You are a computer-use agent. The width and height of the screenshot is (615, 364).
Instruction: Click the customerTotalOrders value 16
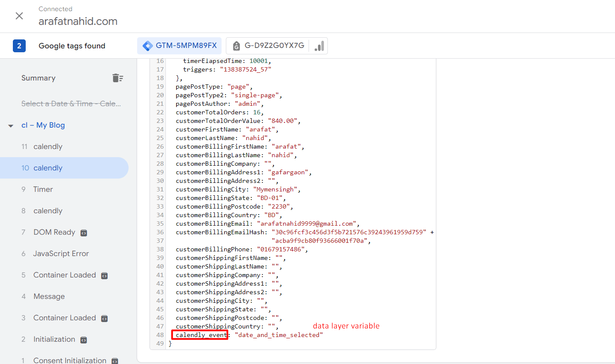pyautogui.click(x=257, y=112)
